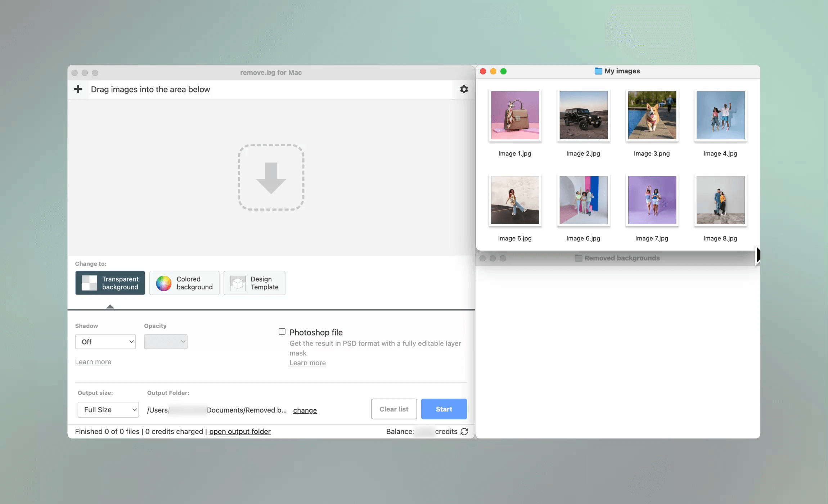The width and height of the screenshot is (828, 504).
Task: Select the Image 3.png corgi thumbnail
Action: pos(652,115)
